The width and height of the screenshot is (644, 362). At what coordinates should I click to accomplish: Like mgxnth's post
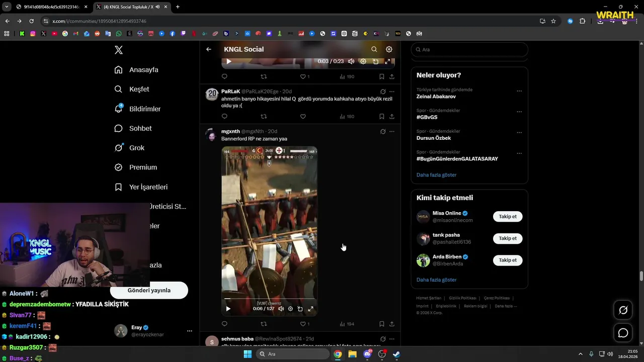[x=304, y=324]
